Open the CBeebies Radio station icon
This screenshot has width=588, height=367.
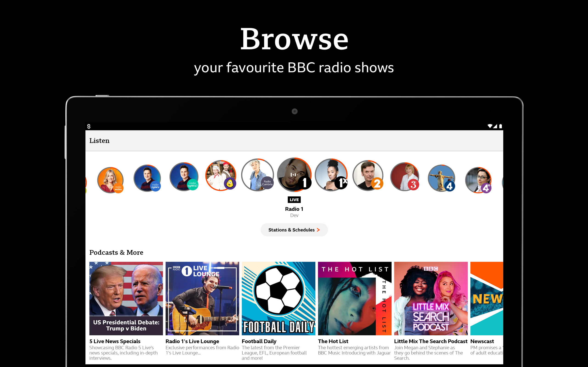pos(221,175)
